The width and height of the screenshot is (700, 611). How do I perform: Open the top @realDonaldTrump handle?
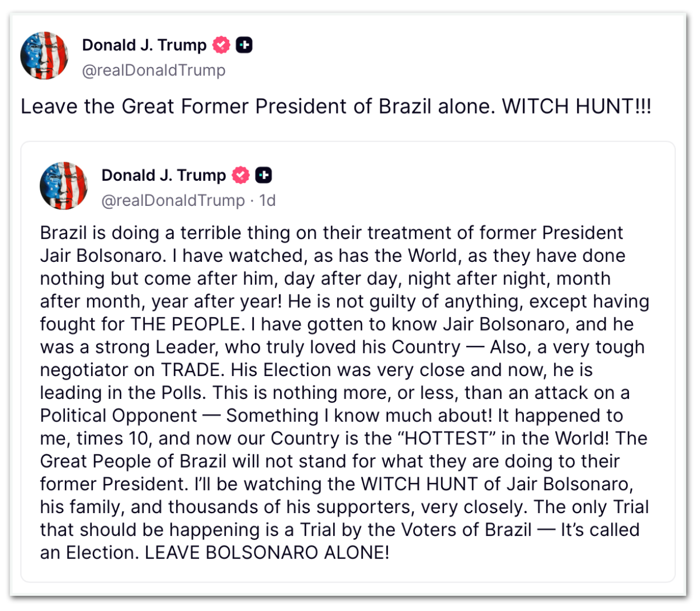tap(154, 70)
